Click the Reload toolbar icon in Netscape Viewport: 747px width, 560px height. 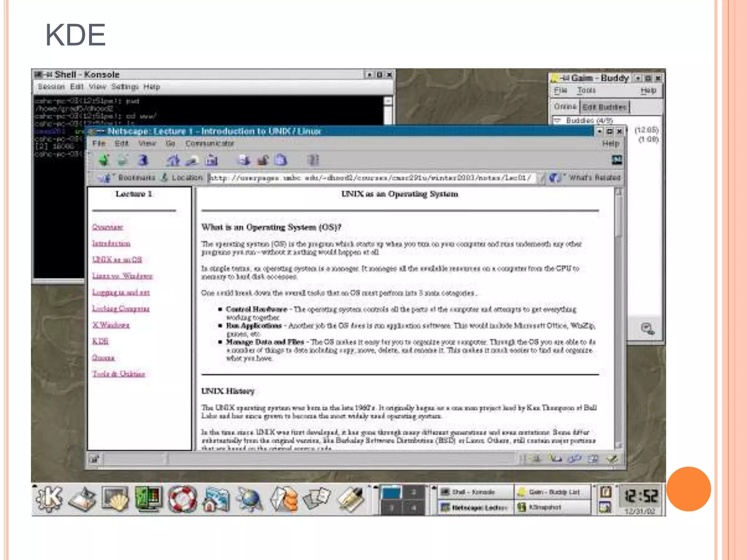coord(144,160)
